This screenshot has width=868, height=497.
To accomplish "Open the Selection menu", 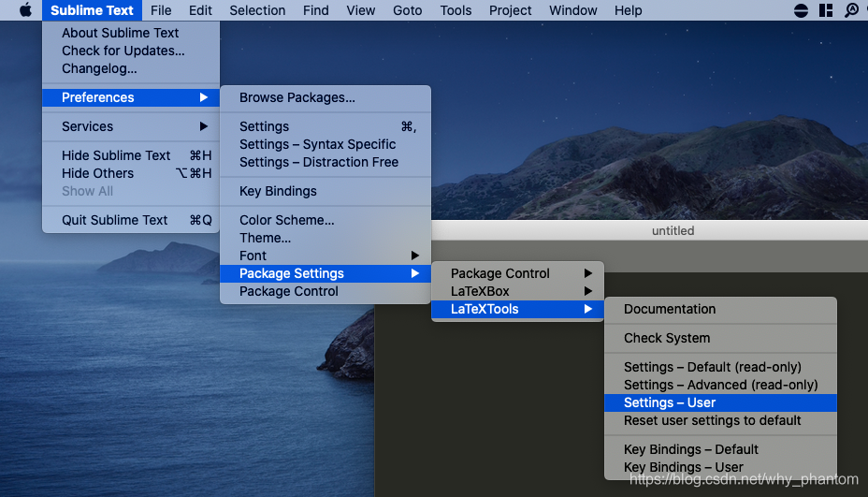I will (257, 10).
